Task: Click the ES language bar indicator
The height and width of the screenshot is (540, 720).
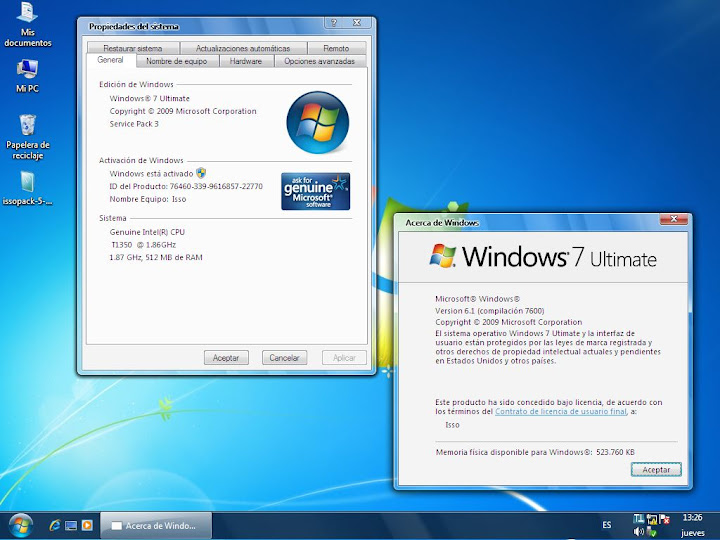Action: point(607,525)
